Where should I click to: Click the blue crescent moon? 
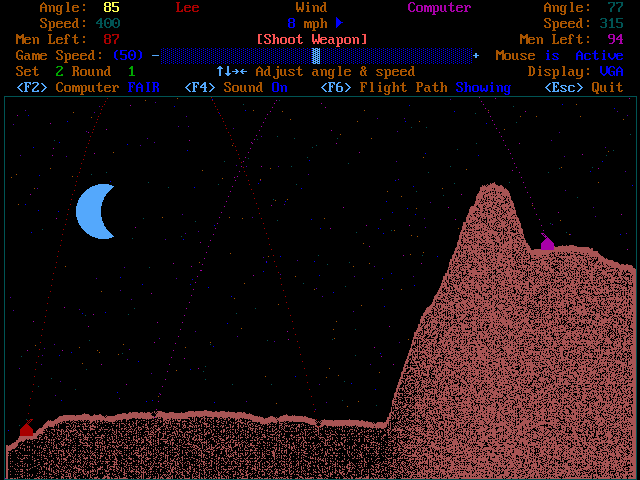(95, 211)
